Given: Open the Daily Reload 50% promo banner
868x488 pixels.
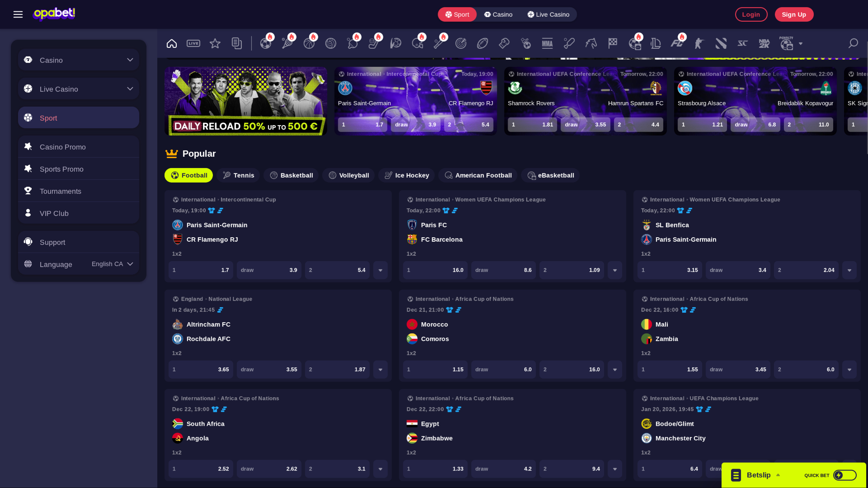Looking at the screenshot, I should tap(246, 101).
